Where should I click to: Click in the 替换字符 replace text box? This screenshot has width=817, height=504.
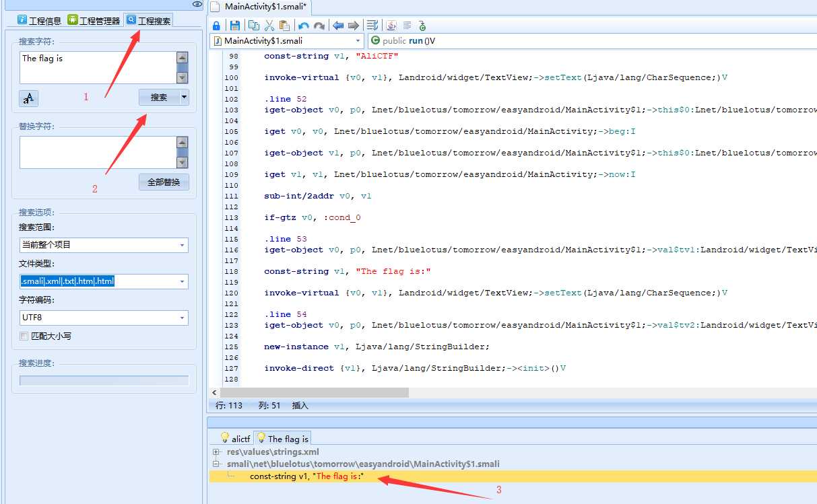point(98,153)
